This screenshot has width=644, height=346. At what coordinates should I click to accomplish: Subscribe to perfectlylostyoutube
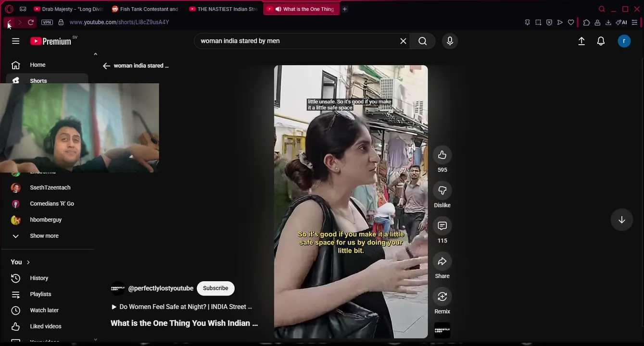coord(215,288)
